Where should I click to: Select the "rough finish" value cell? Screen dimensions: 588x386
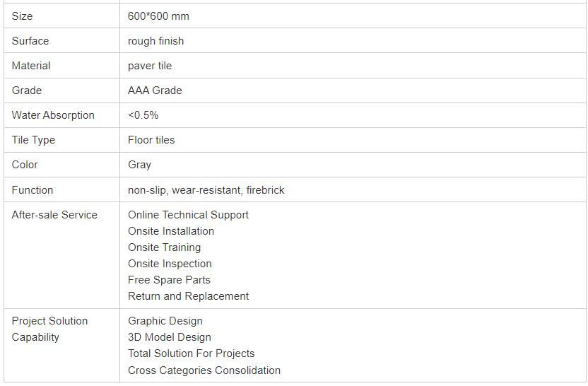coord(155,41)
